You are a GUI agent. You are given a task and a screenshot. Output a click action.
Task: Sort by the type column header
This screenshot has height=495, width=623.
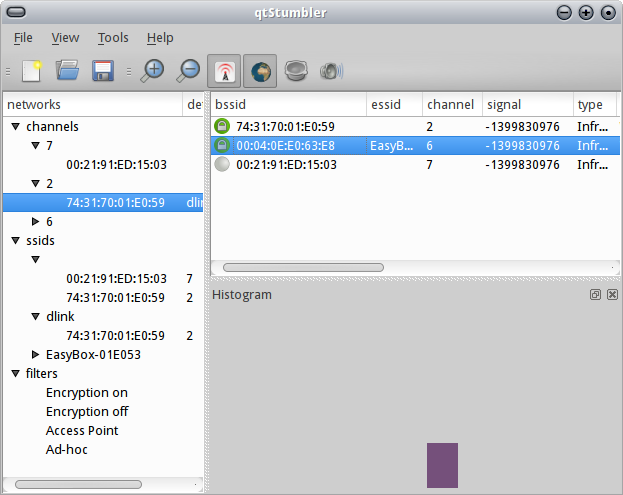coord(595,104)
